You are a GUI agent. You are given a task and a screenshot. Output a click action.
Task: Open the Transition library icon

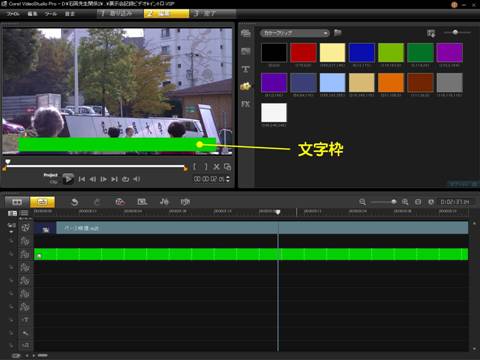(x=246, y=51)
